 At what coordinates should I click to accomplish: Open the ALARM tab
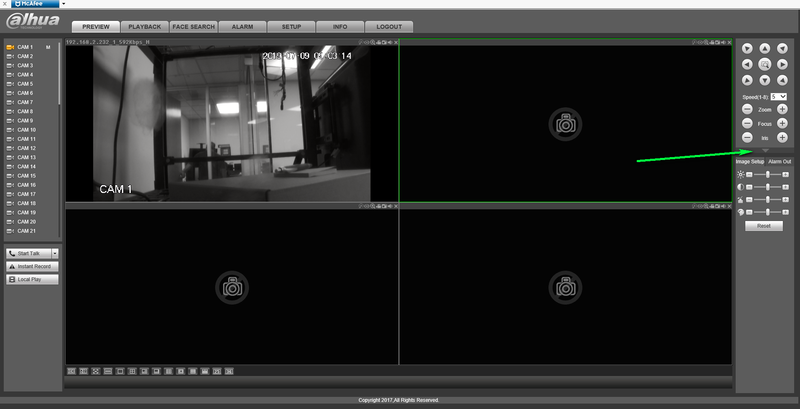242,27
